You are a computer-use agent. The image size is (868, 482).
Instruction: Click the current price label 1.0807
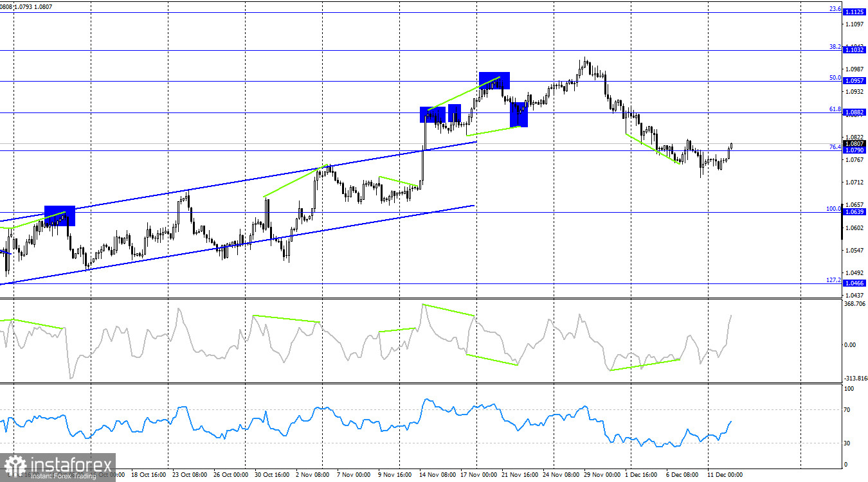coord(854,143)
